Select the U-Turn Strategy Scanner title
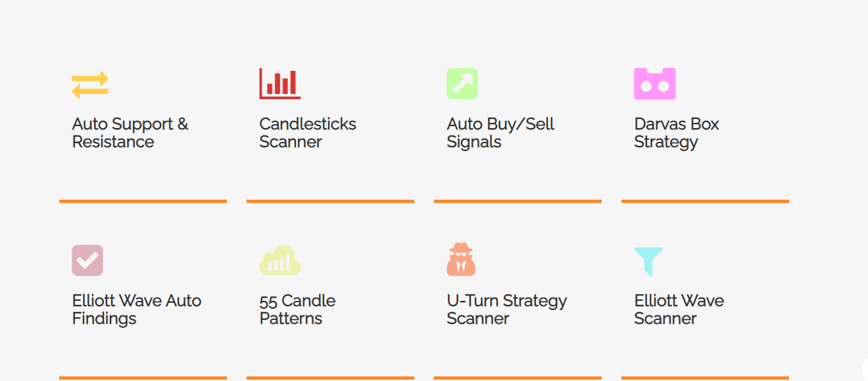Viewport: 868px width, 381px height. (x=507, y=309)
